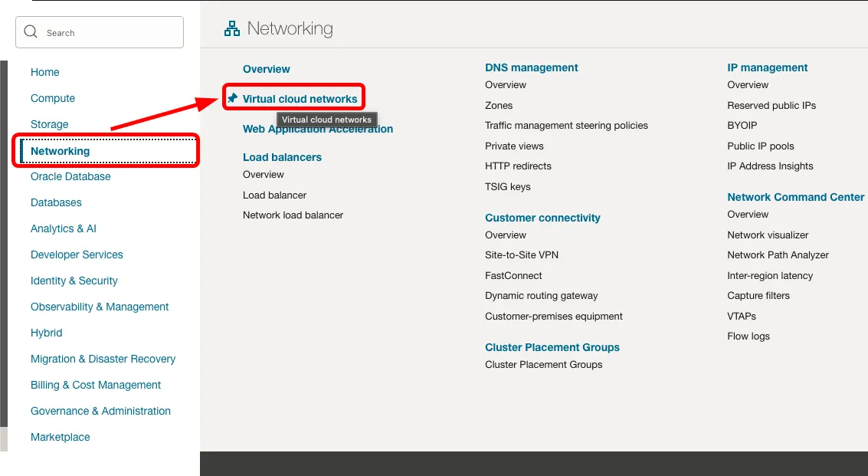Open Overview under Load balancers

(x=263, y=174)
